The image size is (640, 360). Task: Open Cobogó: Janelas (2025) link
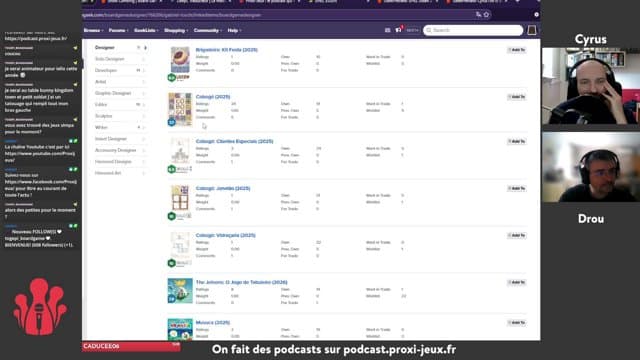223,188
